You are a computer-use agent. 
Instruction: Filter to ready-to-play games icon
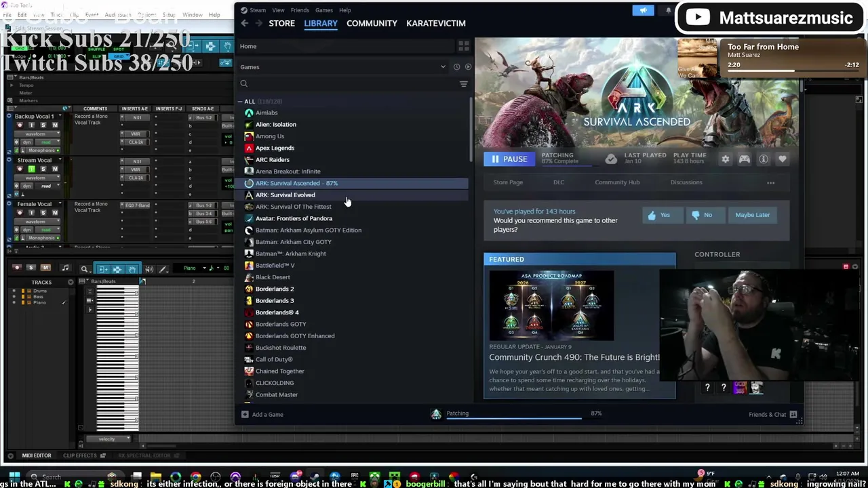(x=468, y=67)
